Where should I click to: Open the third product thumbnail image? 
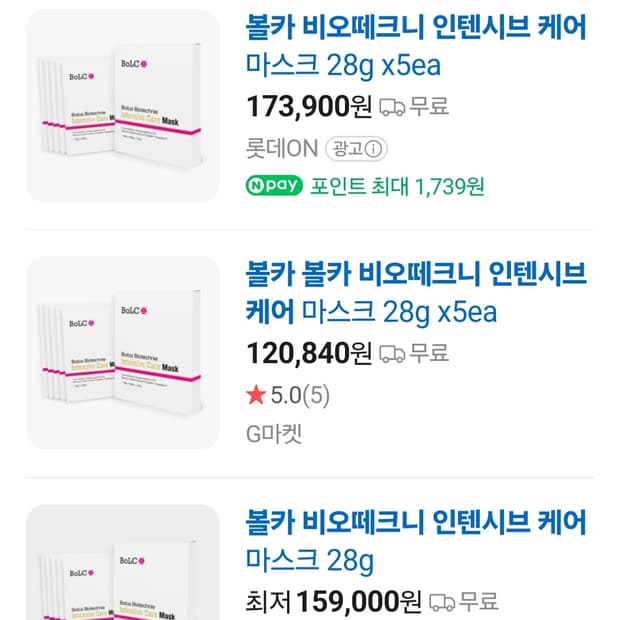(x=122, y=562)
